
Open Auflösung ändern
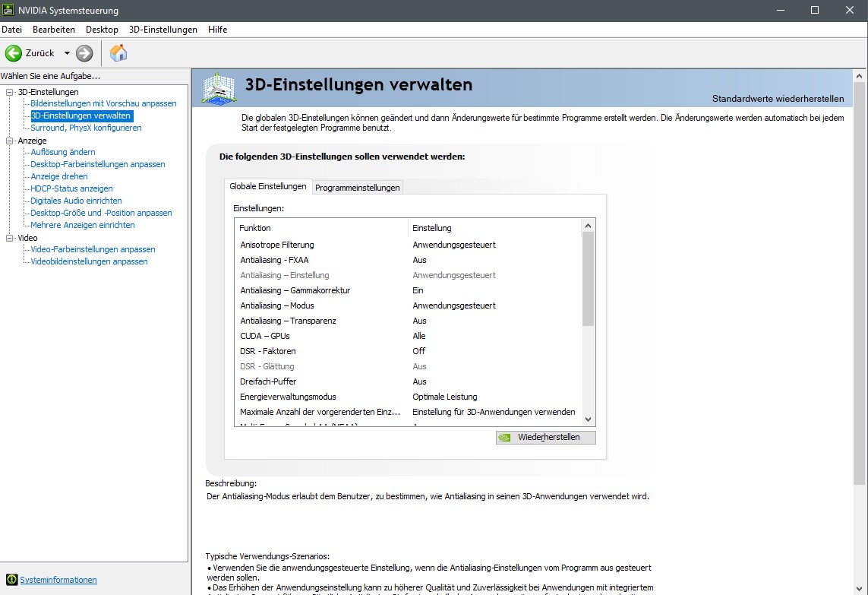coord(62,152)
